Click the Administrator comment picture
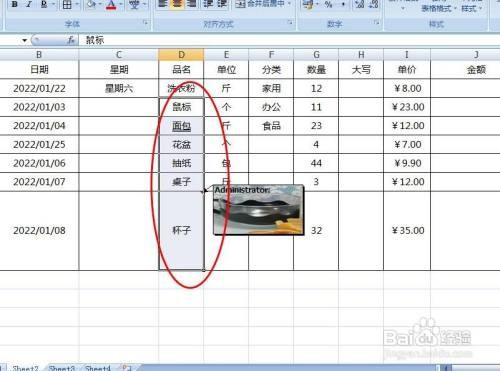The image size is (500, 371). click(259, 210)
